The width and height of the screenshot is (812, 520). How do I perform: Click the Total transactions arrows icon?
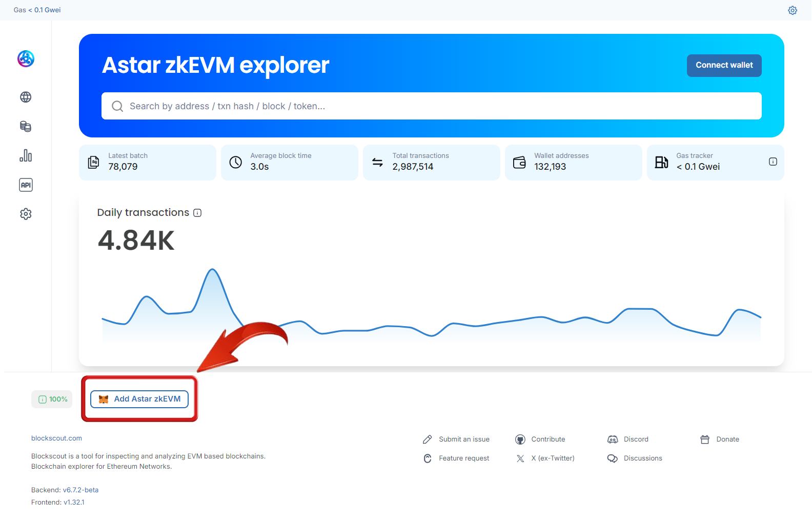tap(377, 162)
